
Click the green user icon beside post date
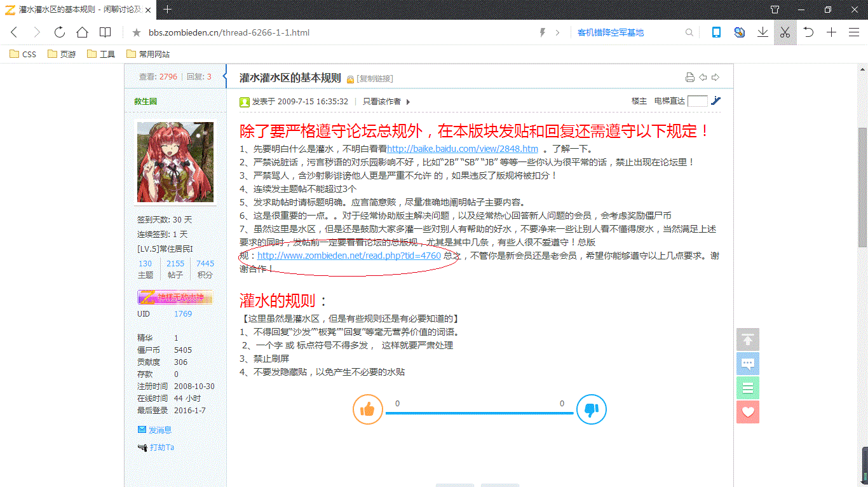point(245,101)
